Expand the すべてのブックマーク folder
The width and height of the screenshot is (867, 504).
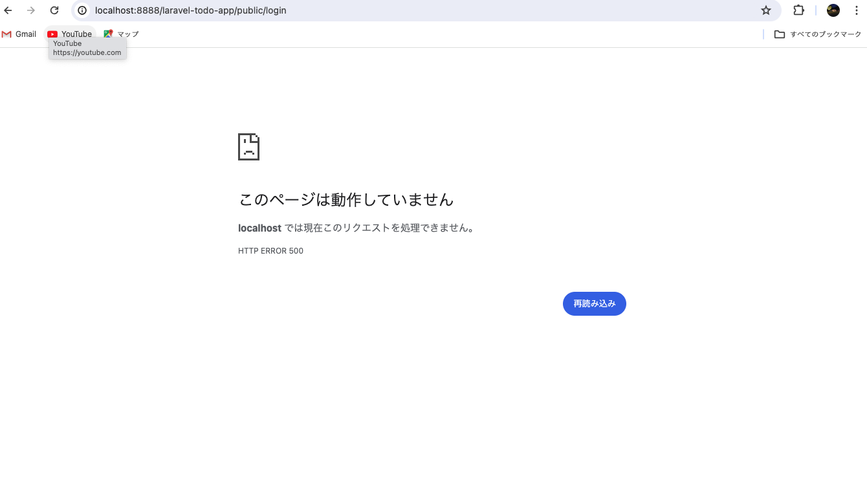tap(818, 34)
